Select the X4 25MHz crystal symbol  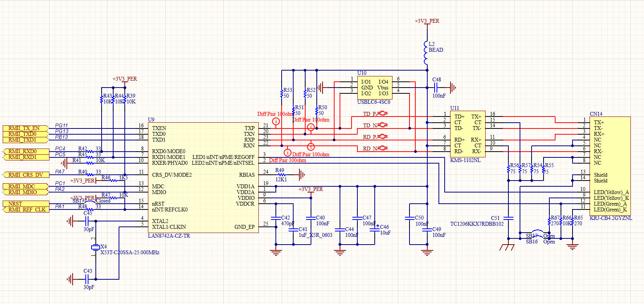point(95,247)
